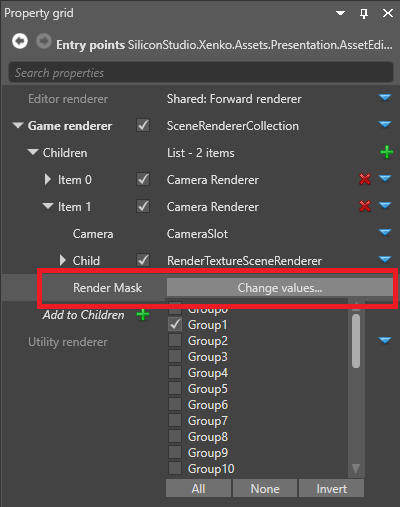Viewport: 400px width, 507px height.
Task: Click the List - 2 items value
Action: [201, 153]
